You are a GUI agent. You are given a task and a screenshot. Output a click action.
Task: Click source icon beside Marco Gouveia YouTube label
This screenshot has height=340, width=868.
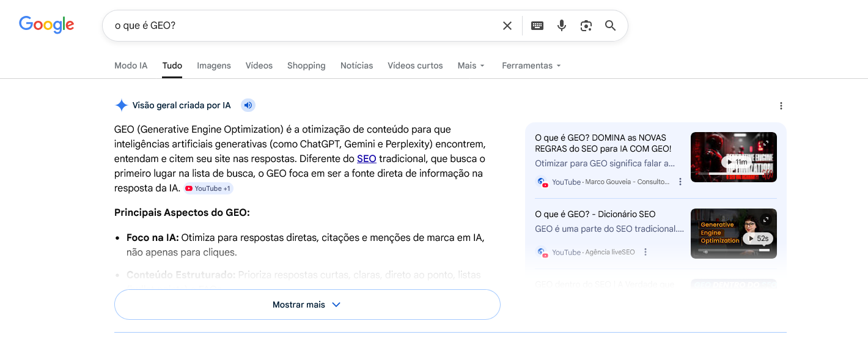[542, 182]
